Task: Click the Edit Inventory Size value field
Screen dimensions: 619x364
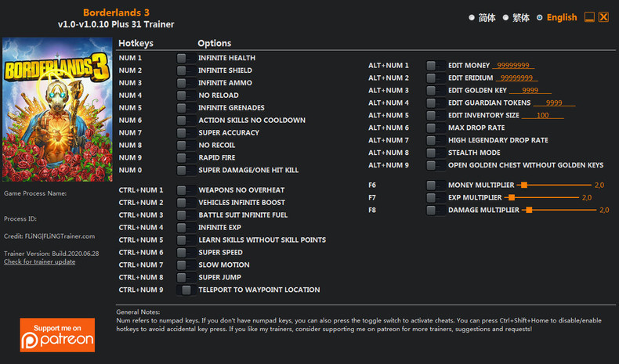Action: 542,115
